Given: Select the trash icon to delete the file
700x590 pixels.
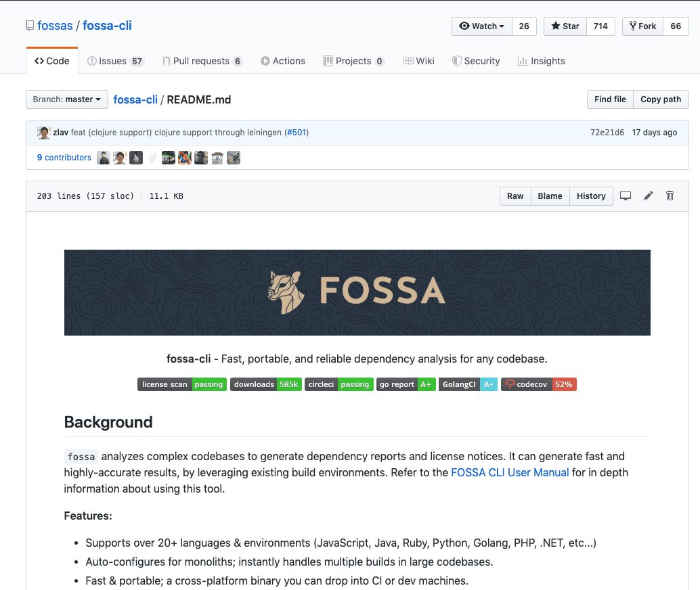Looking at the screenshot, I should [x=670, y=196].
